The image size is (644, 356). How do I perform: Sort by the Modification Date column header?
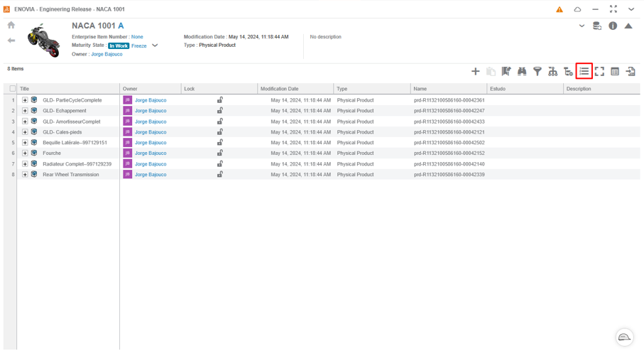(x=280, y=89)
